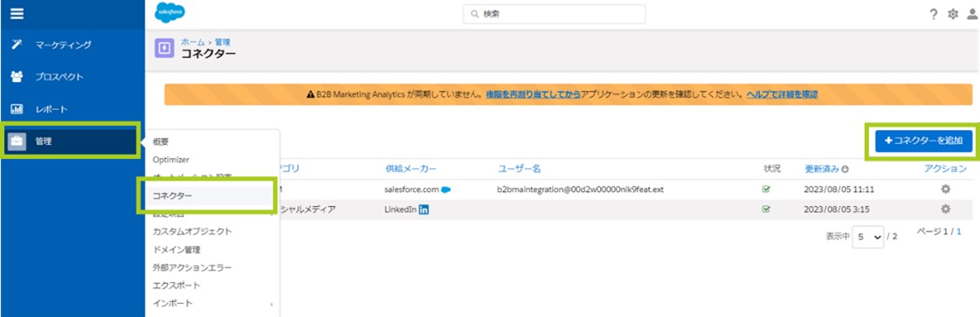980x317 pixels.
Task: Open the hamburger menu icon
Action: coord(17,14)
